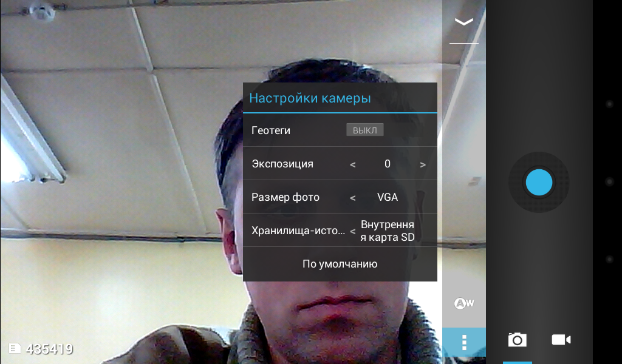The width and height of the screenshot is (622, 364).
Task: Click left arrow next to VGA
Action: click(353, 198)
